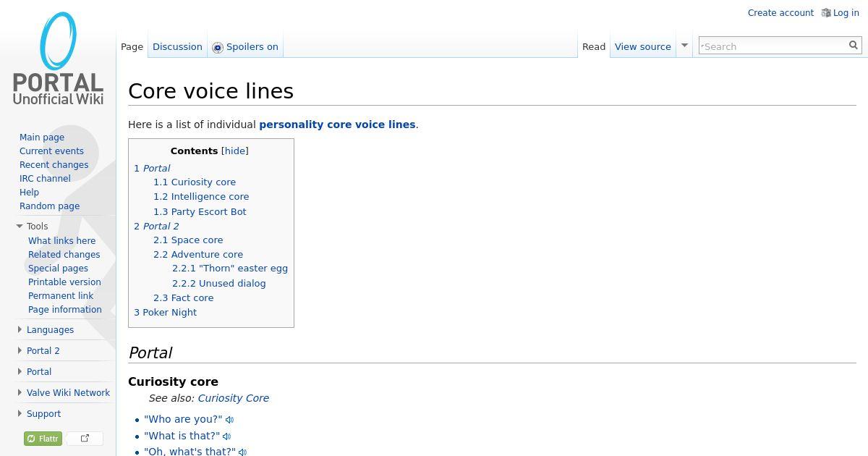Go to Main page in sidebar

click(x=42, y=138)
